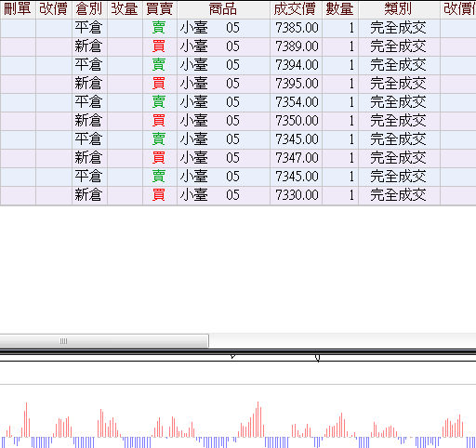Select the buy order priced 7347.00
The width and height of the screenshot is (476, 448).
coord(238,158)
